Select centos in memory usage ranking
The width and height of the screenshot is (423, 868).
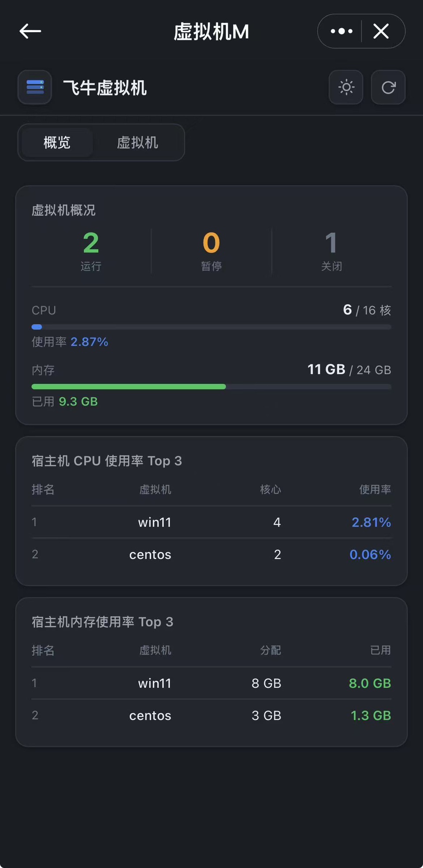pos(150,715)
